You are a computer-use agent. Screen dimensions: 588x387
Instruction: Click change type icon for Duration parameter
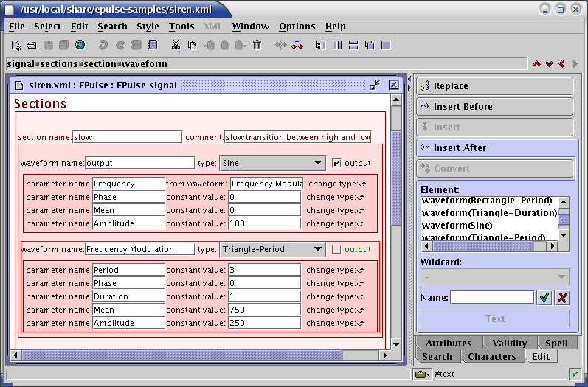[360, 297]
